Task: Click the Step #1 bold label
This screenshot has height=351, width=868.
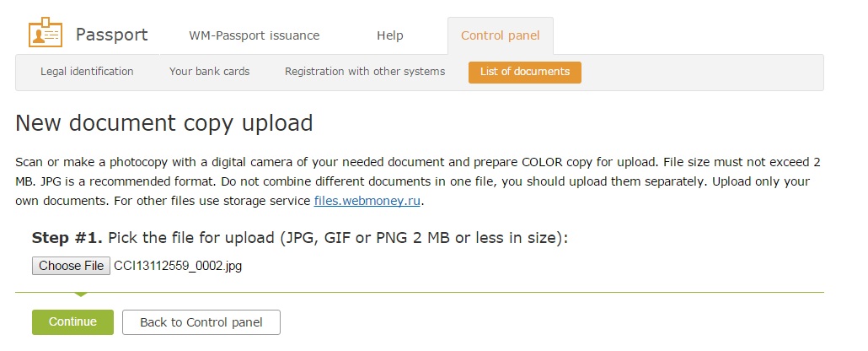Action: (67, 238)
